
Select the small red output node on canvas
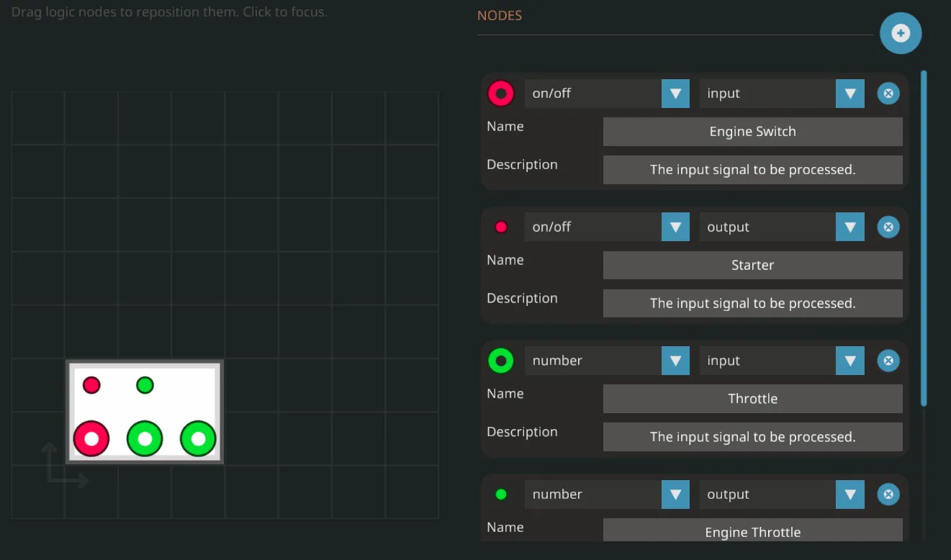pyautogui.click(x=91, y=385)
